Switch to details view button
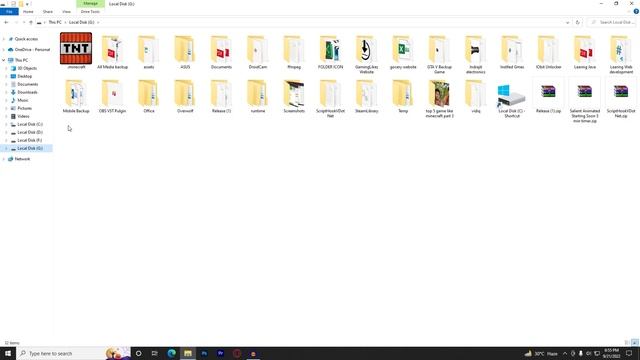 (627, 343)
